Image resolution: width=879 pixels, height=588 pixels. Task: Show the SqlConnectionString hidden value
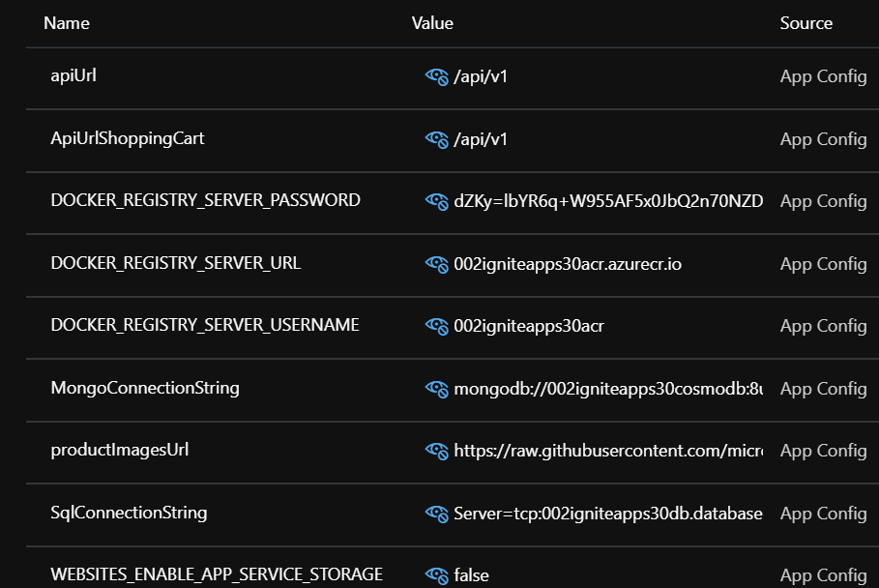click(435, 513)
